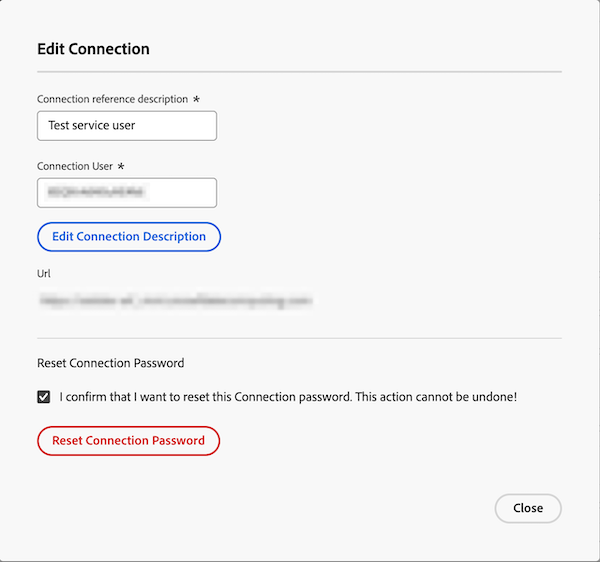The width and height of the screenshot is (600, 562).
Task: Click the Connection reference description label
Action: point(112,99)
